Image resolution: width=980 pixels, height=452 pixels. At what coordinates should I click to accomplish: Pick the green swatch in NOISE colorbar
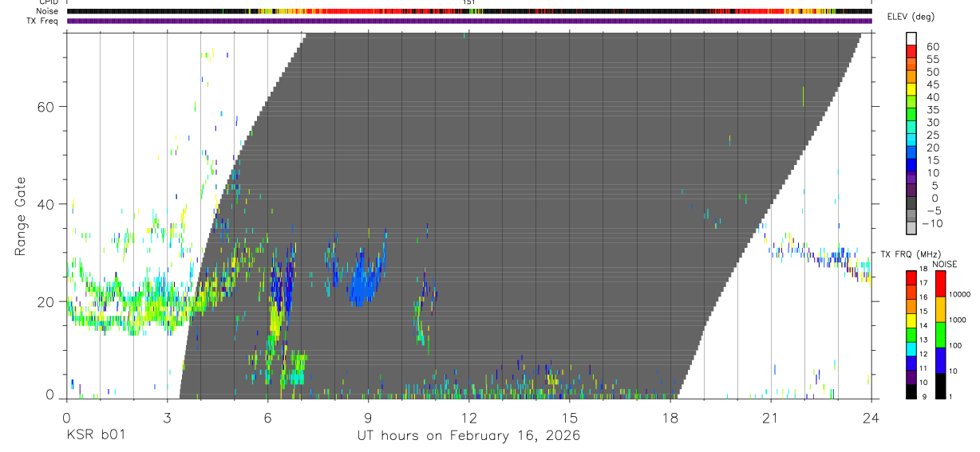click(941, 334)
